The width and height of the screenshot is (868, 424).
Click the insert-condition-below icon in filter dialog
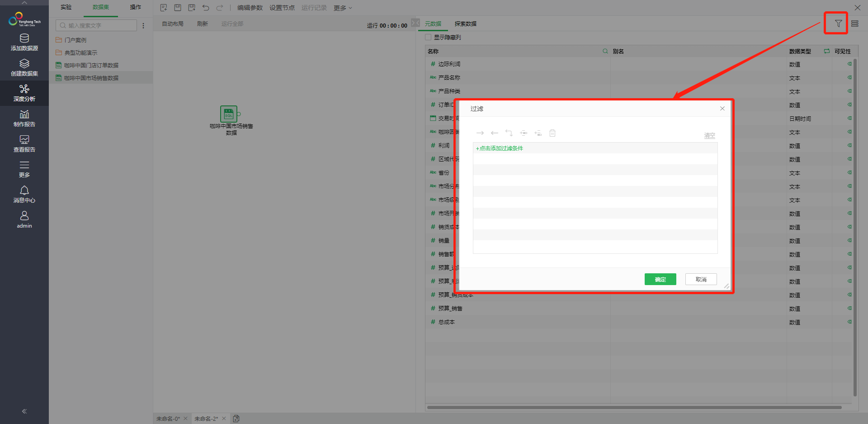tap(538, 133)
